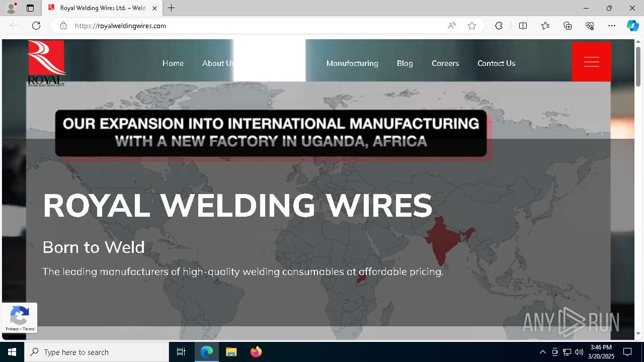Open reCAPTCHA Privacy link
The width and height of the screenshot is (644, 362).
click(x=12, y=329)
